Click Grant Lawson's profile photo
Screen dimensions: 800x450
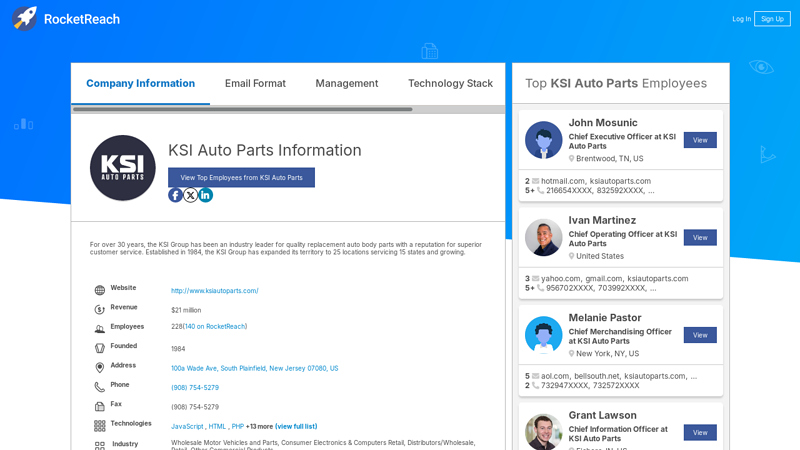click(543, 432)
